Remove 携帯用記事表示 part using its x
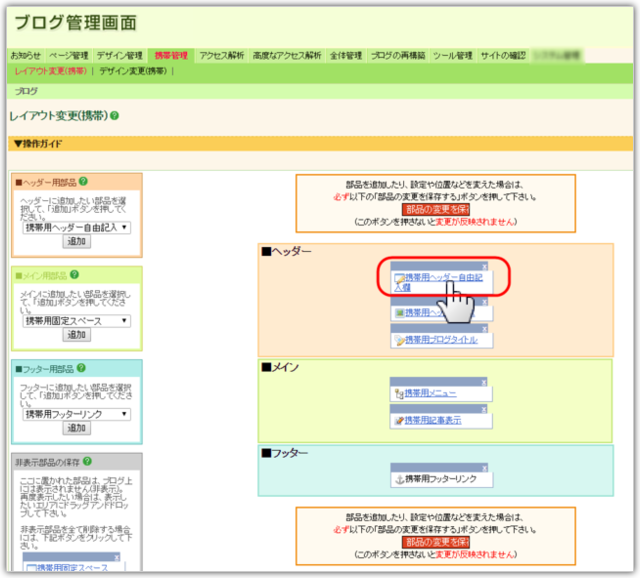 (485, 407)
